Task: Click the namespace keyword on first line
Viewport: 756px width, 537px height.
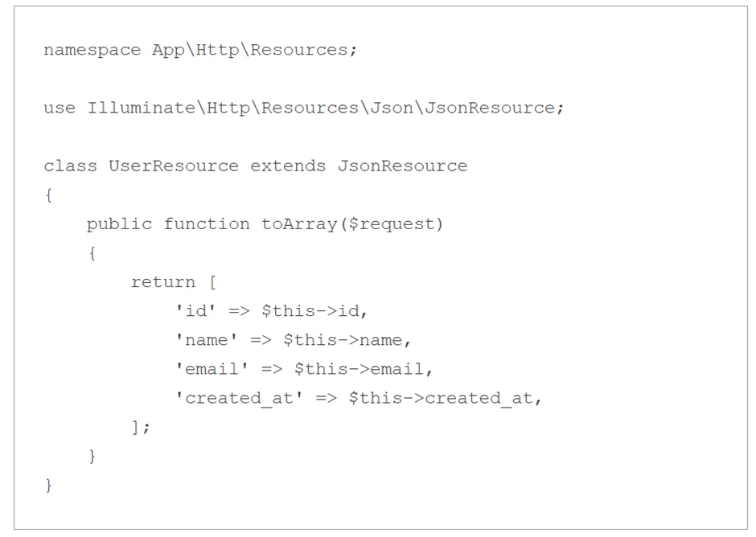Action: [92, 50]
